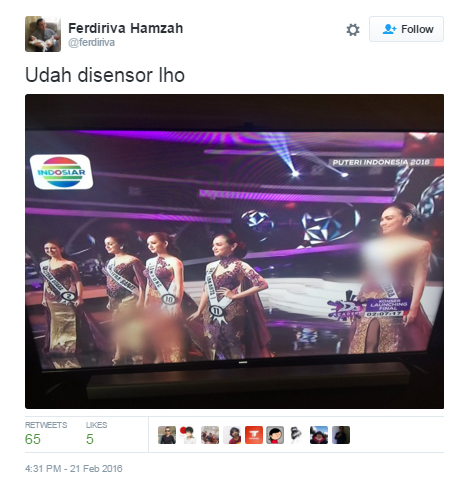Visit the Ferdiriva Hamzah name link

click(x=126, y=28)
